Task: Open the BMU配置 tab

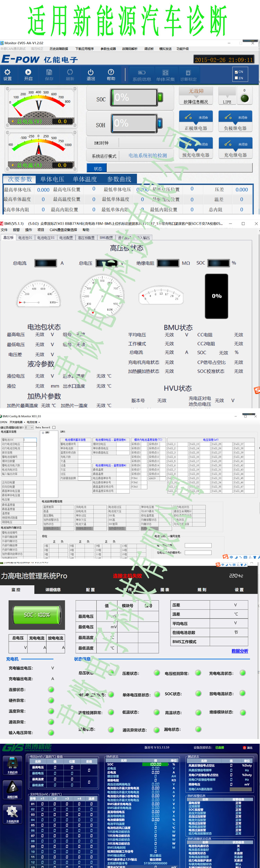Action: coord(106,238)
